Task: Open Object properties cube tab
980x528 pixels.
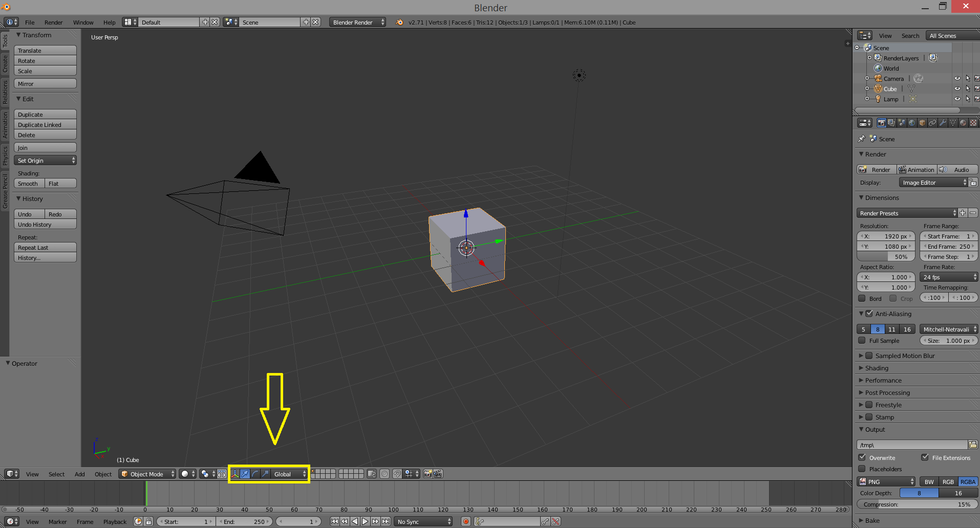Action: click(922, 123)
